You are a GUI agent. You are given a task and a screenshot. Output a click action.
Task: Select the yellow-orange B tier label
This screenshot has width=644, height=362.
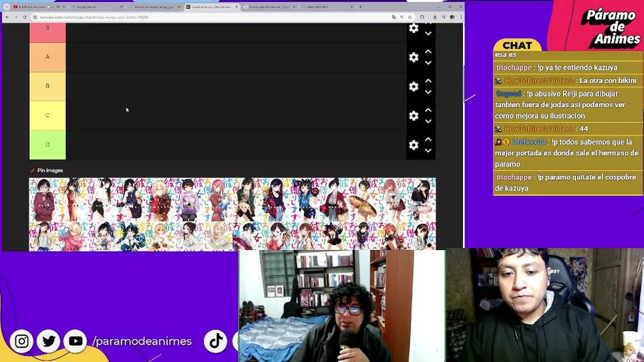coord(47,86)
